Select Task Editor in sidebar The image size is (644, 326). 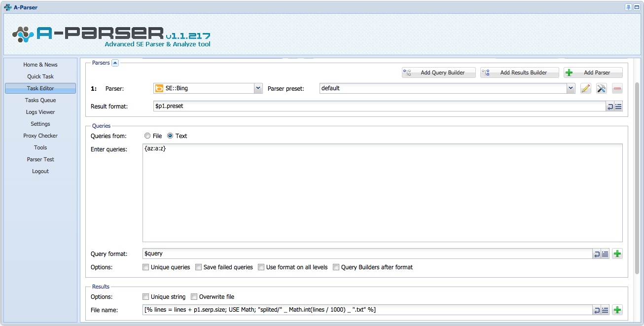40,88
